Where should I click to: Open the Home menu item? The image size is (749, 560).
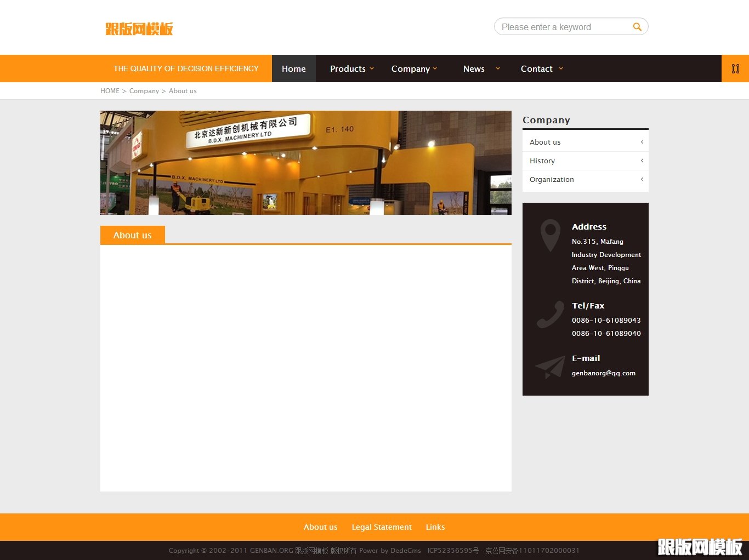tap(294, 68)
